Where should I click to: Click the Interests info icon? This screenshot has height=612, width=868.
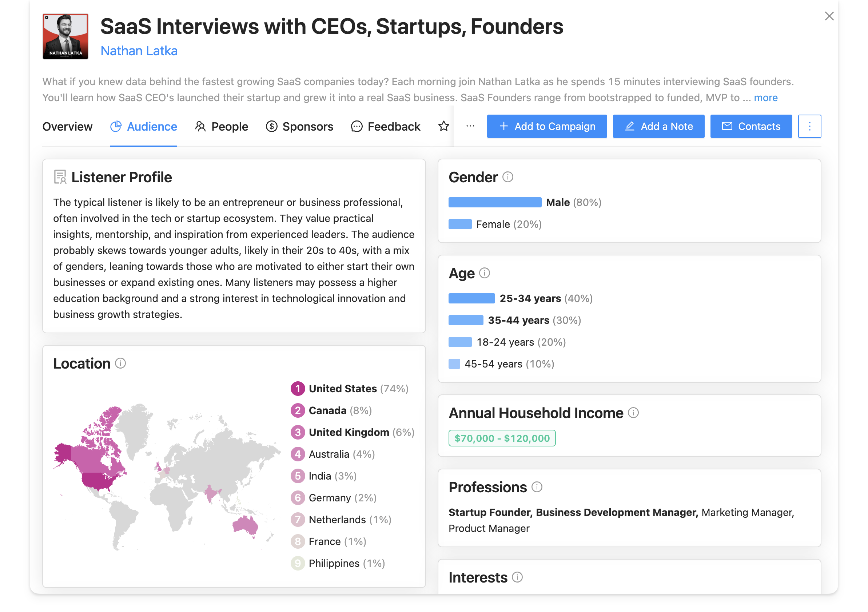tap(517, 577)
